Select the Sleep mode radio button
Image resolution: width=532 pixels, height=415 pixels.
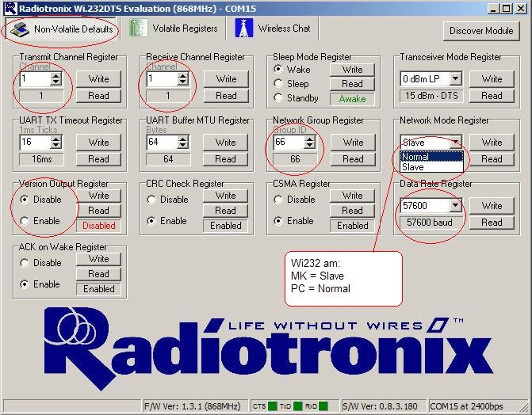278,83
